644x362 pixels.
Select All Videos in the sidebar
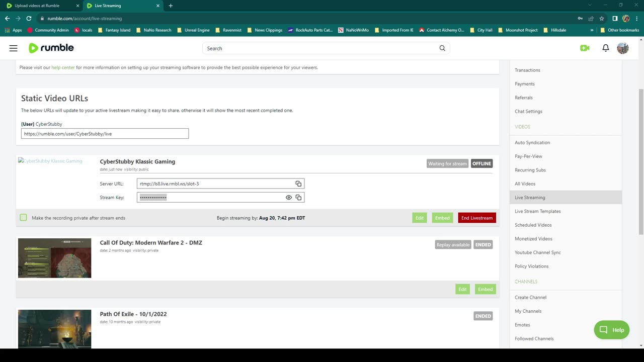click(x=525, y=184)
